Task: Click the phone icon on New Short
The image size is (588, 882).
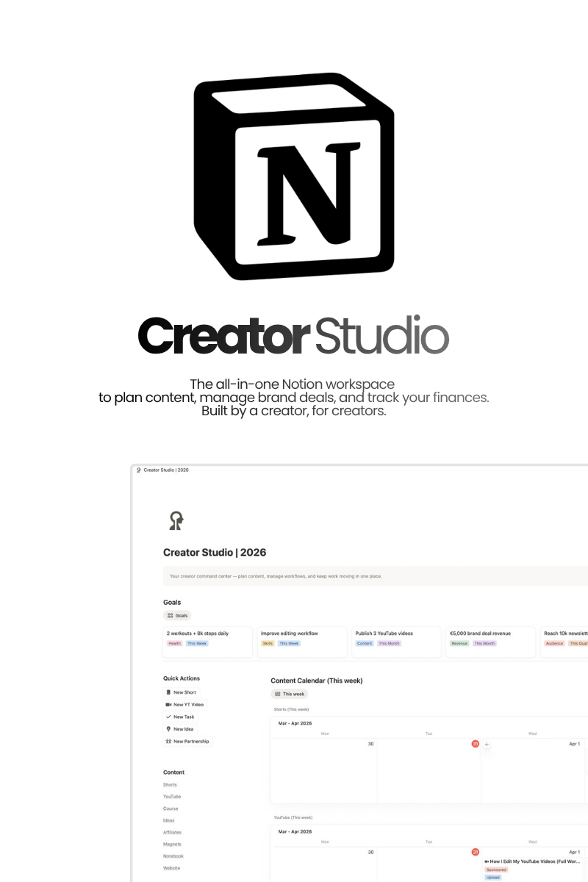Action: 168,692
